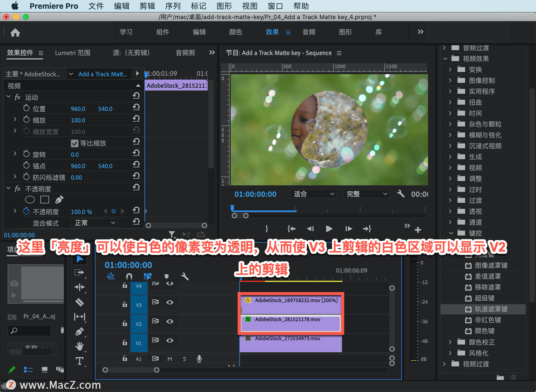Screen dimensions: 536x392
Task: Click the filter icon in Effect Controls
Action: click(172, 235)
